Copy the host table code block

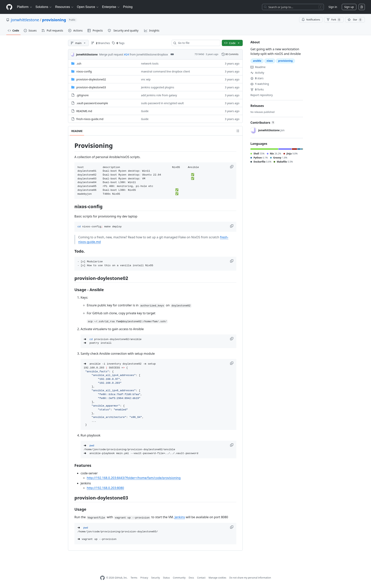(x=232, y=167)
